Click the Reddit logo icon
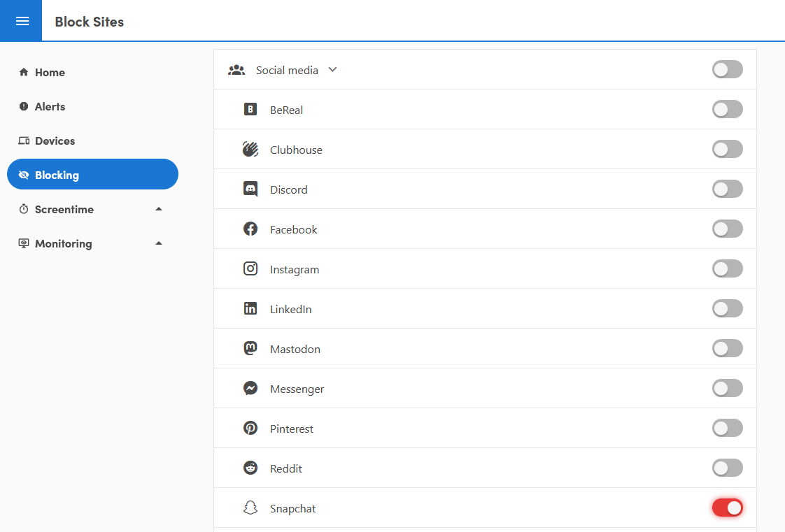This screenshot has height=532, width=785. click(250, 468)
